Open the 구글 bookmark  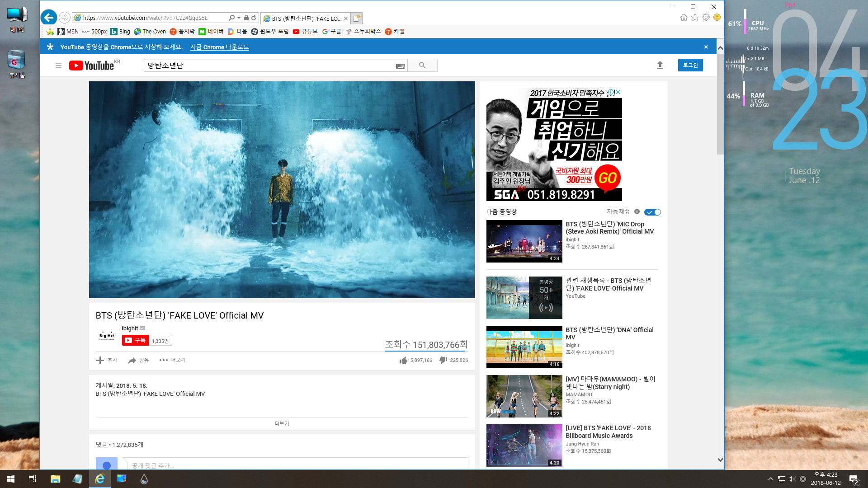click(332, 32)
